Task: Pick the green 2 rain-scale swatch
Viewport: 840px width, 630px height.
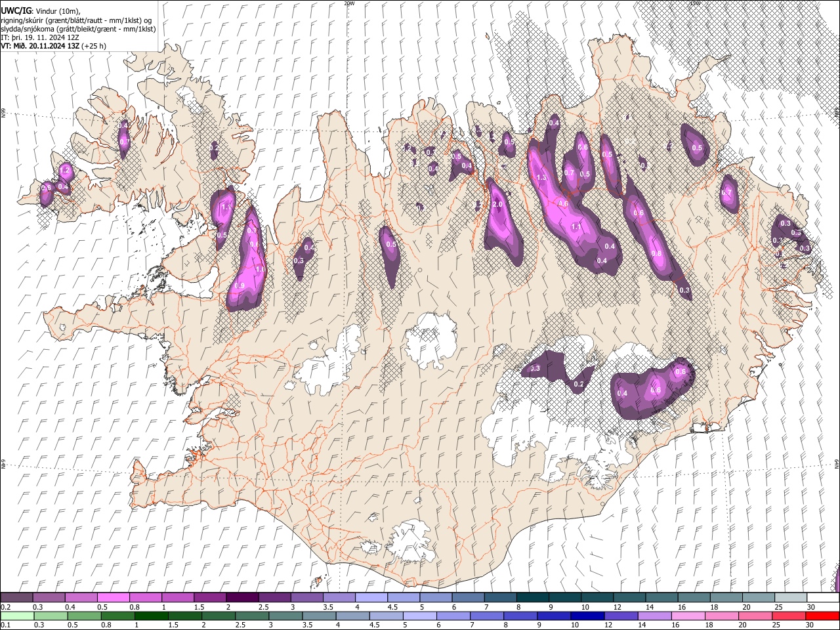Action: [x=218, y=616]
